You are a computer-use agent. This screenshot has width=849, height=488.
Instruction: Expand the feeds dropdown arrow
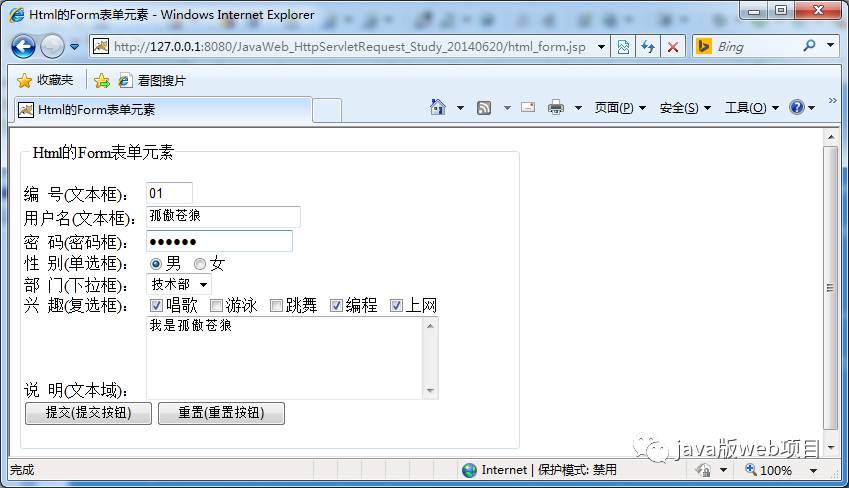pos(507,108)
